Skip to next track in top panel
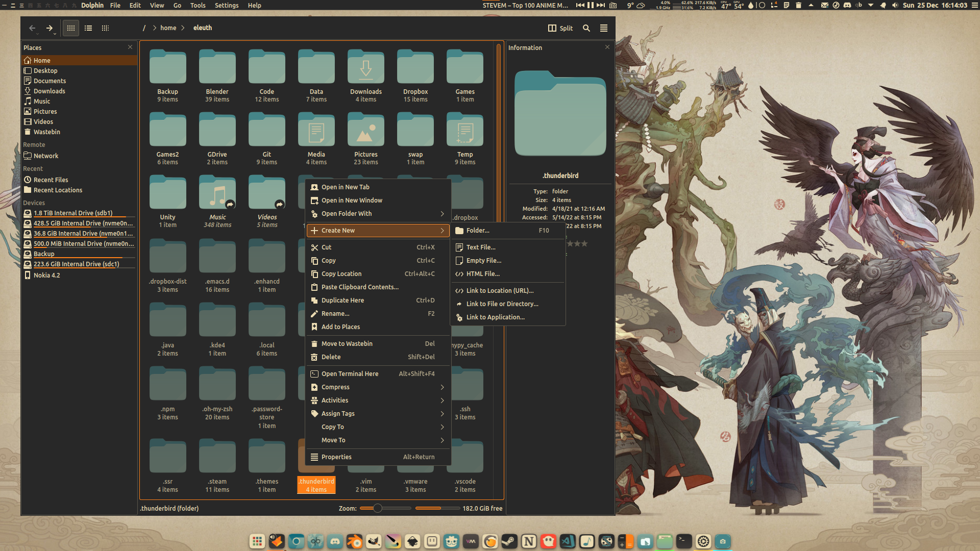This screenshot has height=551, width=980. coord(601,5)
